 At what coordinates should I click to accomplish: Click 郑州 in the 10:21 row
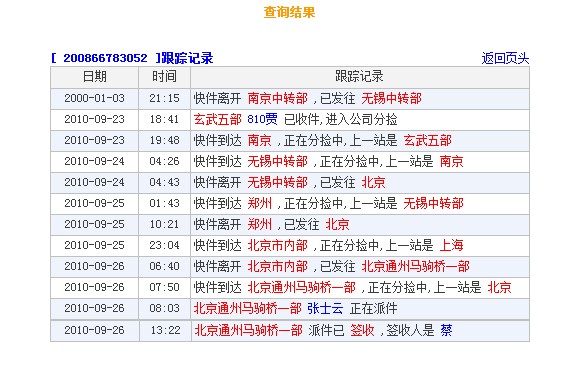click(x=259, y=224)
